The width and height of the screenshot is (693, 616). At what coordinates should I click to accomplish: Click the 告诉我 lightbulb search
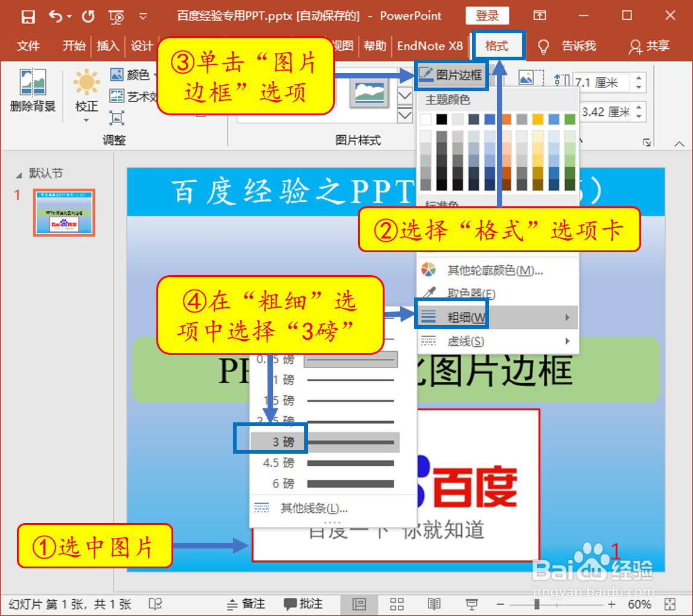pyautogui.click(x=567, y=46)
